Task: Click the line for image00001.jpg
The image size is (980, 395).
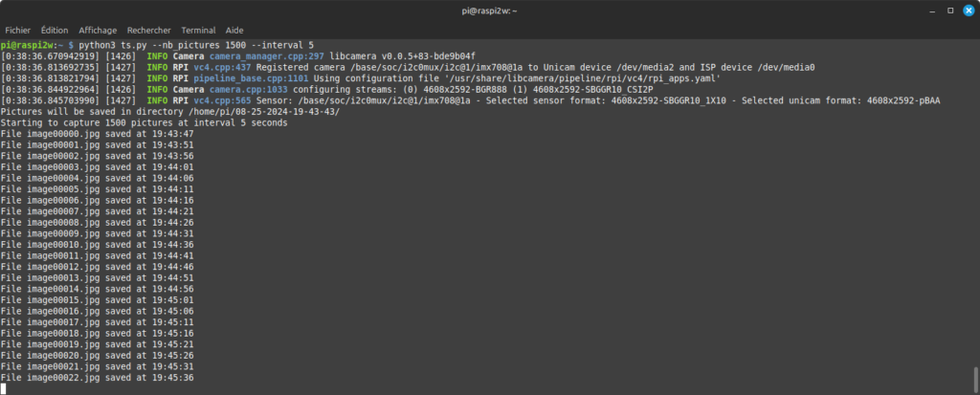Action: 97,145
